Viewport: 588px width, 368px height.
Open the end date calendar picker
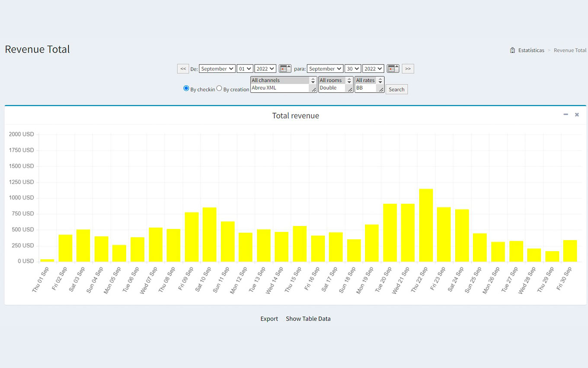point(393,69)
